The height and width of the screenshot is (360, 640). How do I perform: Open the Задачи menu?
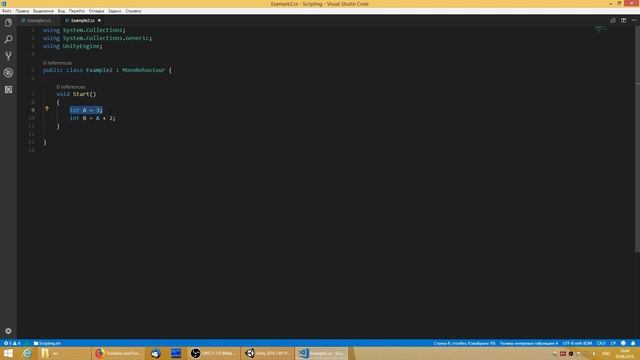click(115, 11)
